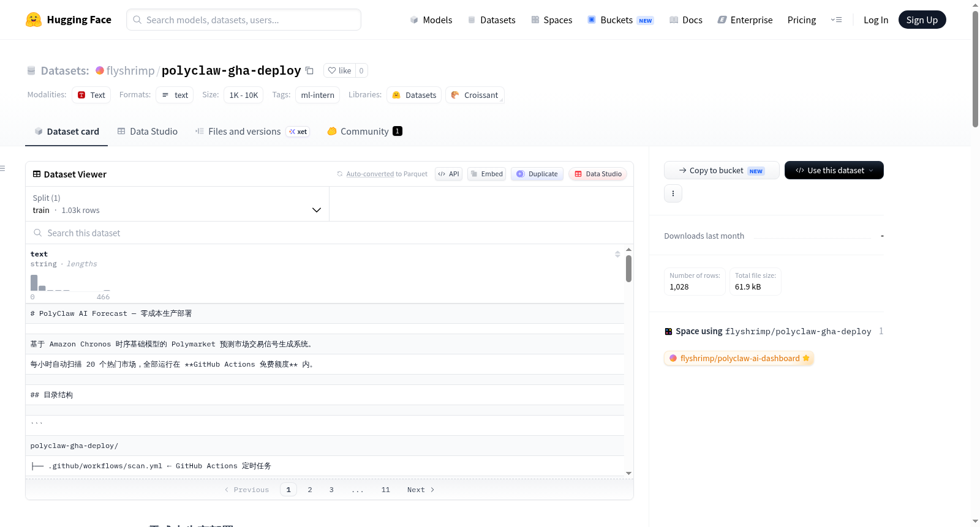Click the Datasets library tag
The width and height of the screenshot is (980, 527).
pyautogui.click(x=414, y=95)
